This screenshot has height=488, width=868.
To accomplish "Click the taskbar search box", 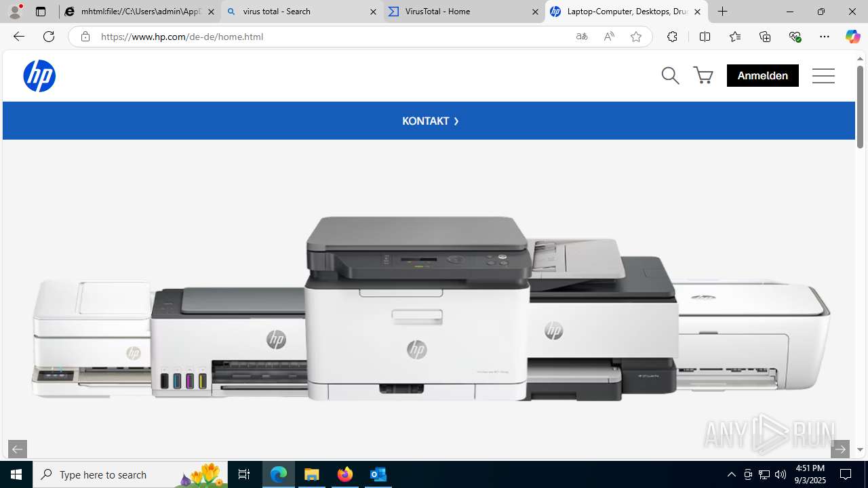I will coord(130,474).
